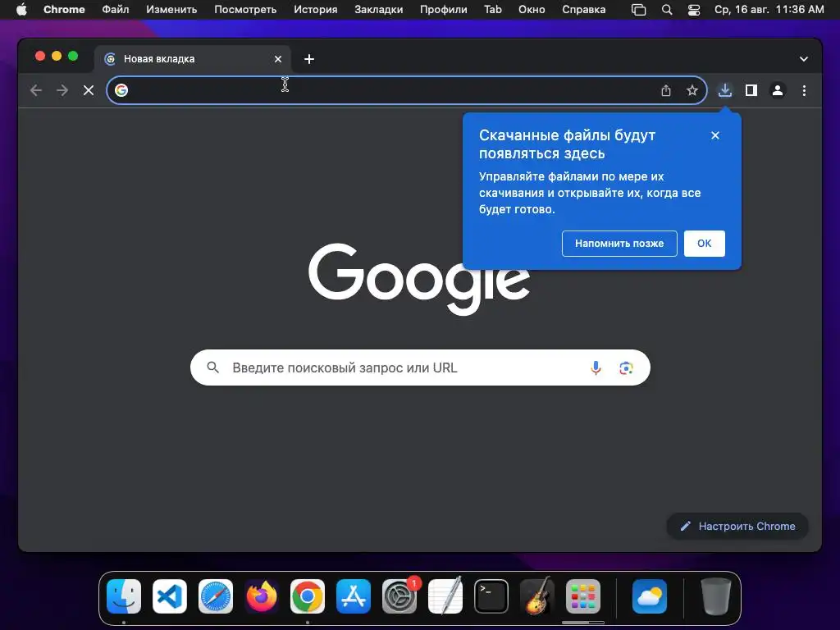The width and height of the screenshot is (840, 630).
Task: Click the Google search box
Action: [420, 367]
